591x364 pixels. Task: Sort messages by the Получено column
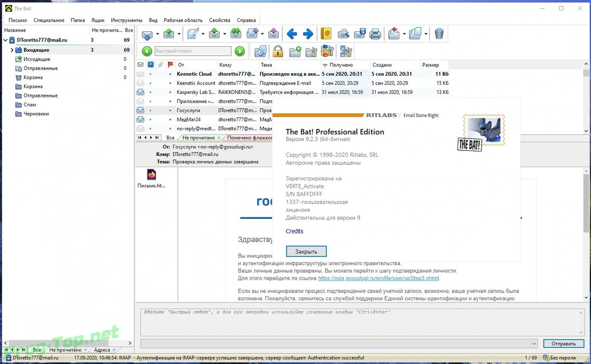[345, 65]
